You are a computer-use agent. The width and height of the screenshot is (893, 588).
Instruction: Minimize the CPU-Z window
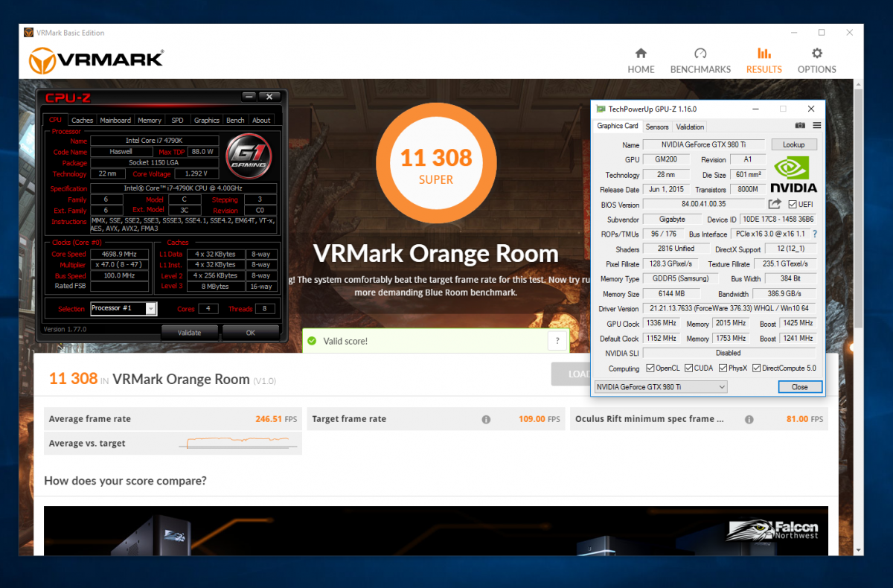click(249, 97)
